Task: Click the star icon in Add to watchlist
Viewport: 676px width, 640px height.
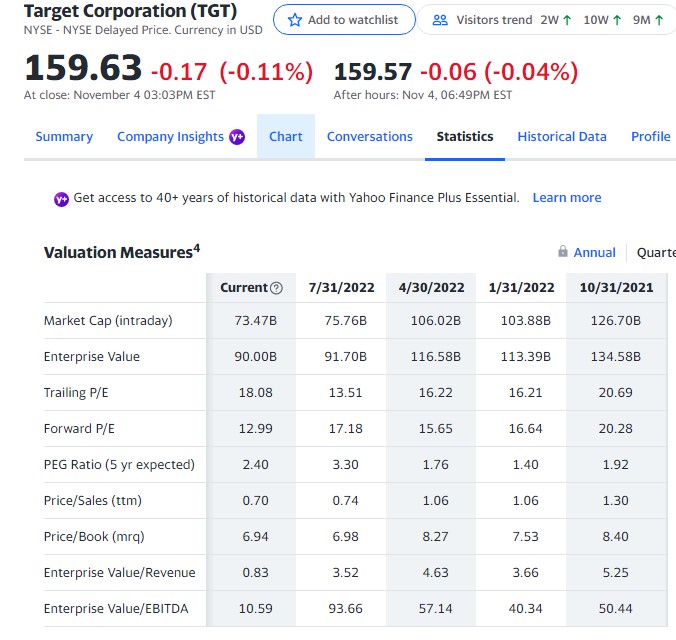Action: pos(295,20)
